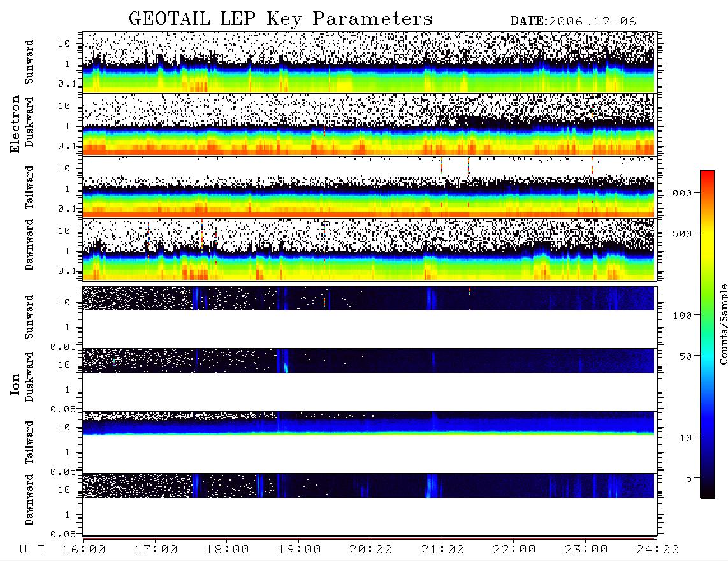Click inside the Electron Tailward spectrogram panel
The image size is (728, 561).
[x=369, y=187]
